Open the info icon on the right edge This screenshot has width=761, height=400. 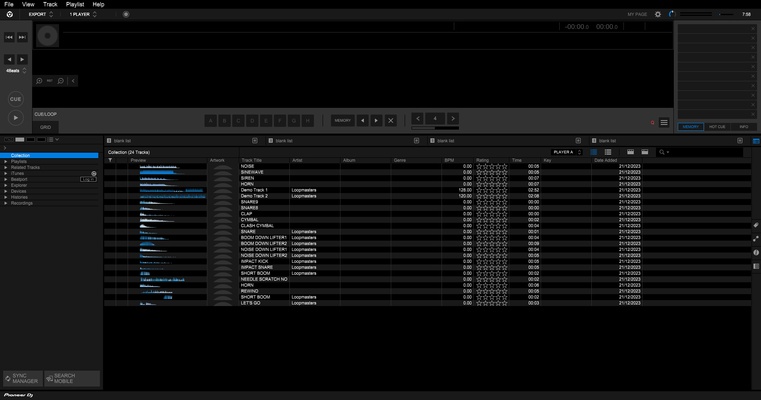tap(756, 252)
